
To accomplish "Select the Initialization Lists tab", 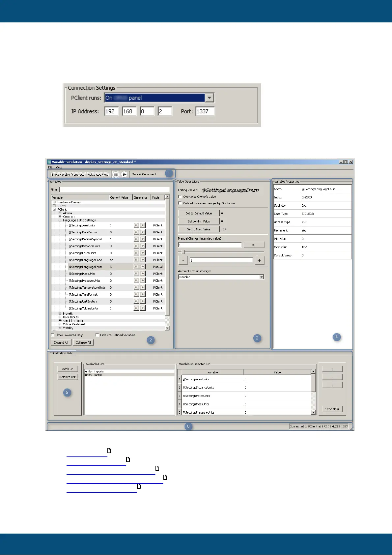I will (62, 353).
